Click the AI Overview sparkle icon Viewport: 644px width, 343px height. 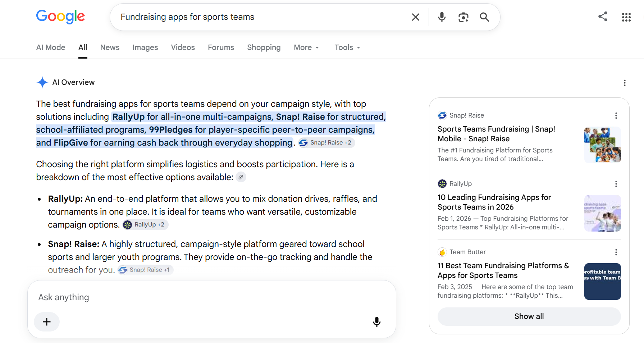(x=42, y=82)
